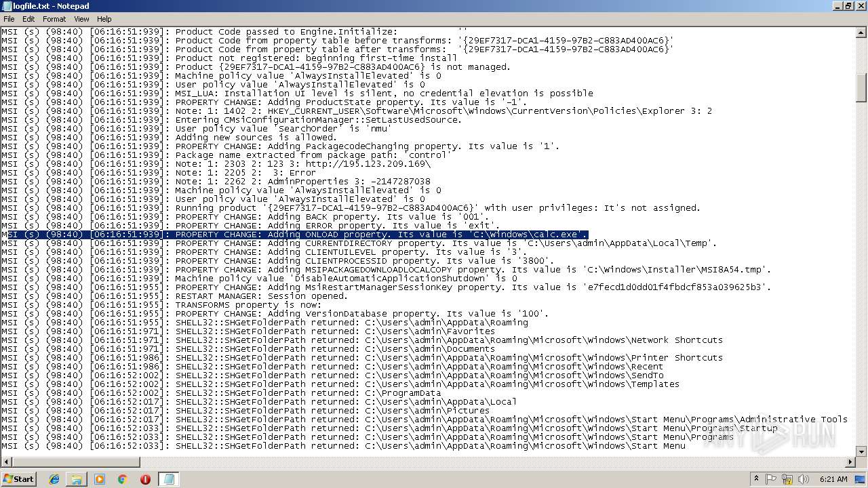Screen dimensions: 868x488
Task: Click the vertical scrollbar thumb
Action: click(861, 86)
